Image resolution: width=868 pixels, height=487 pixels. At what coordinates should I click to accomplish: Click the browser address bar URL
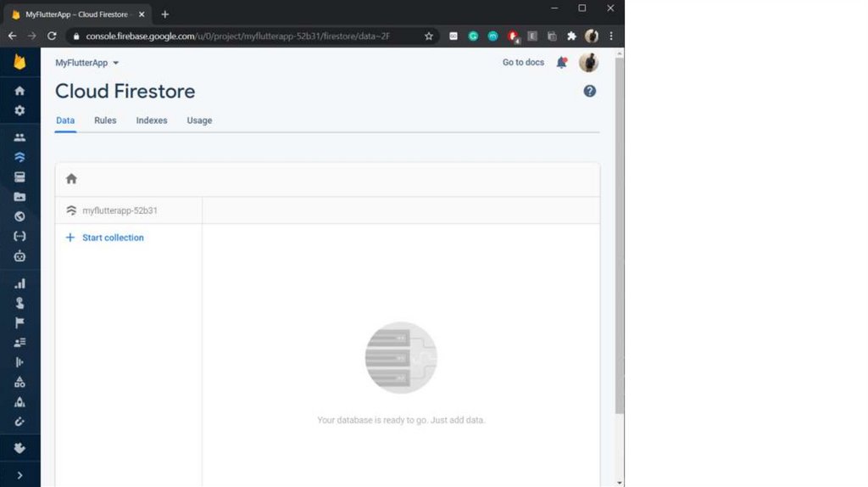coord(238,36)
